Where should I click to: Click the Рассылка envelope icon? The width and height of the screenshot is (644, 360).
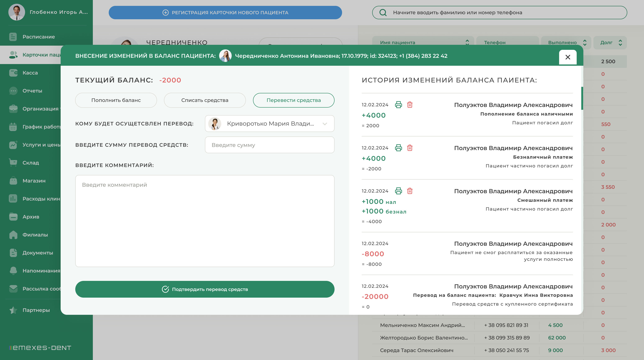[x=13, y=289]
